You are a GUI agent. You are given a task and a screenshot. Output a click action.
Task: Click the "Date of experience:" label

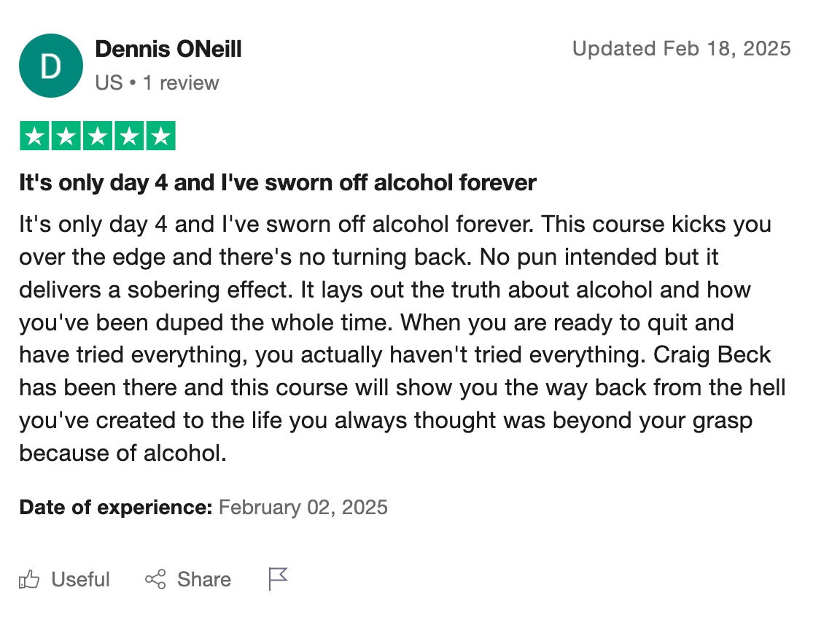pos(116,508)
